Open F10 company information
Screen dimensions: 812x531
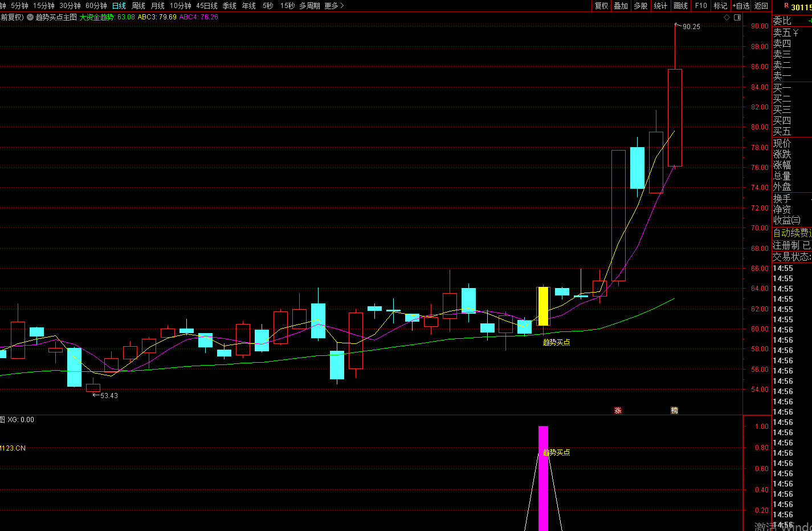pyautogui.click(x=701, y=6)
